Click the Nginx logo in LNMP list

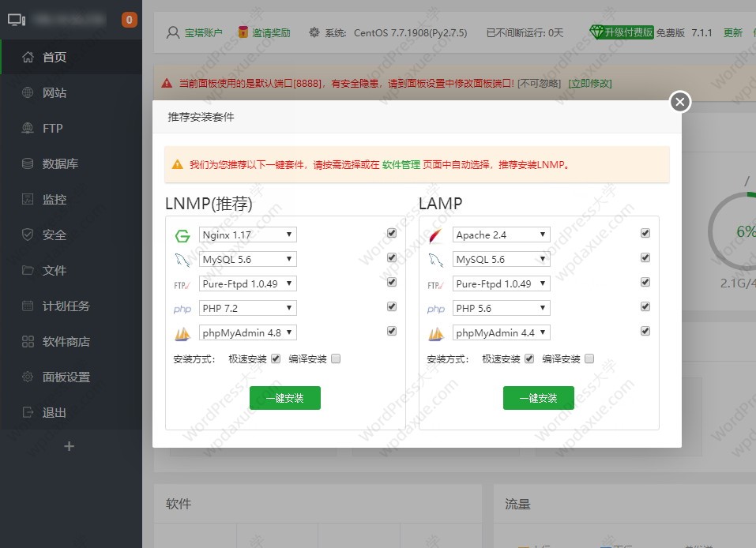[x=182, y=235]
